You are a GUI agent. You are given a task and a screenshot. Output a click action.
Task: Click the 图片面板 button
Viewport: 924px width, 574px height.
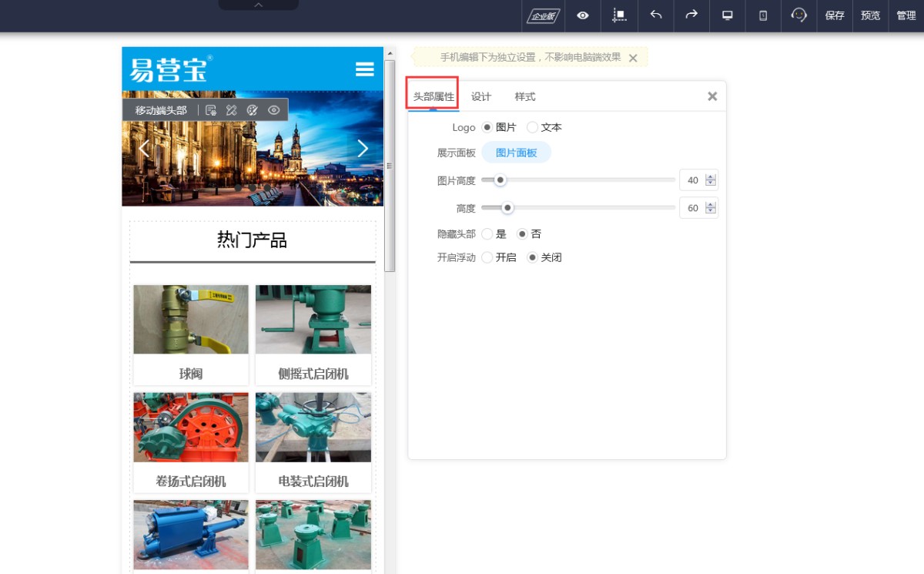coord(516,153)
